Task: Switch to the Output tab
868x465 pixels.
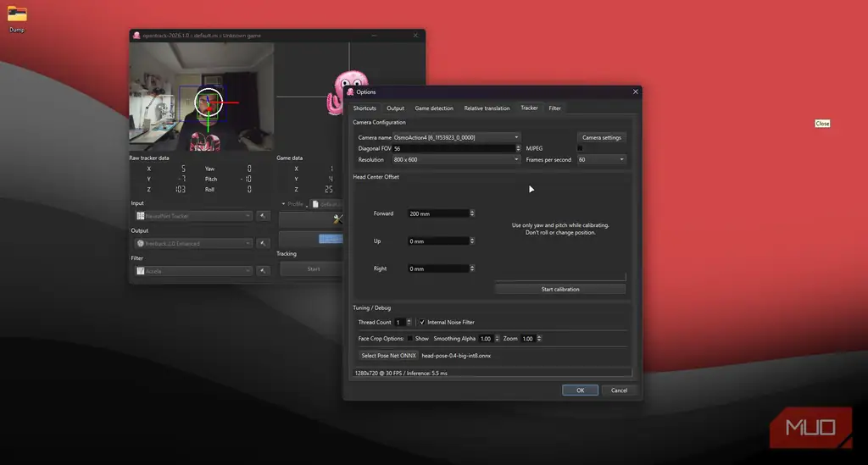Action: click(395, 108)
